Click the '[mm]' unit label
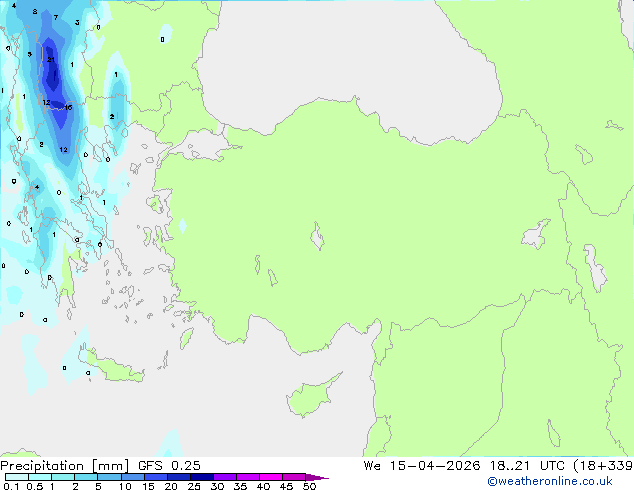The width and height of the screenshot is (634, 490). tap(110, 466)
